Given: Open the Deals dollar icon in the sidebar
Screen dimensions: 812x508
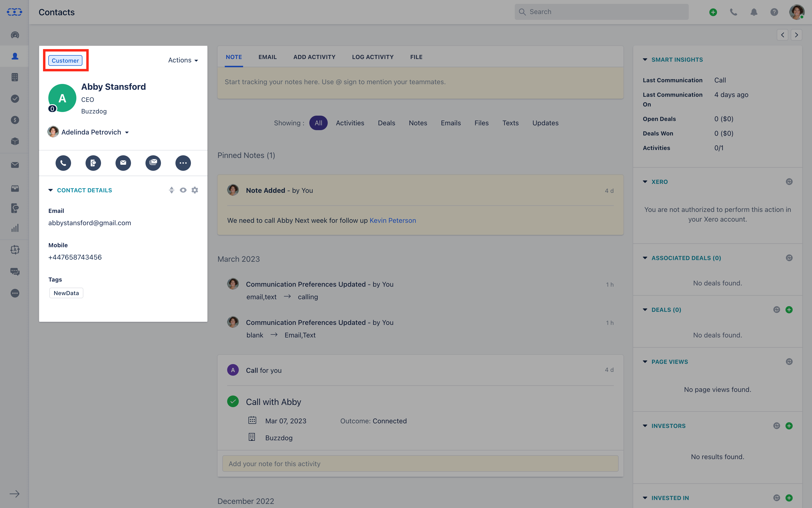Looking at the screenshot, I should (x=15, y=120).
